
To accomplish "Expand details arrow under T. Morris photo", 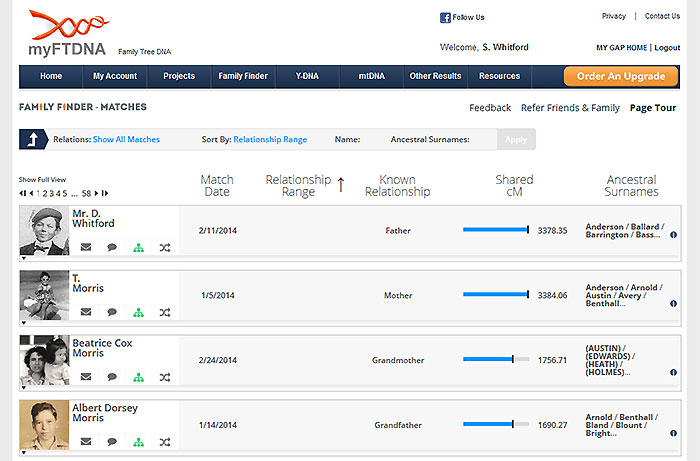I will [x=24, y=323].
